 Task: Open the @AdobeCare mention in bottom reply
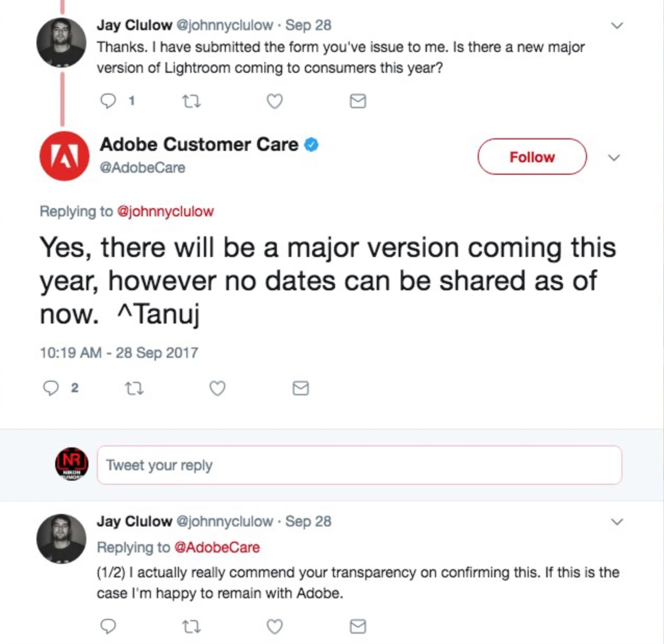(217, 547)
